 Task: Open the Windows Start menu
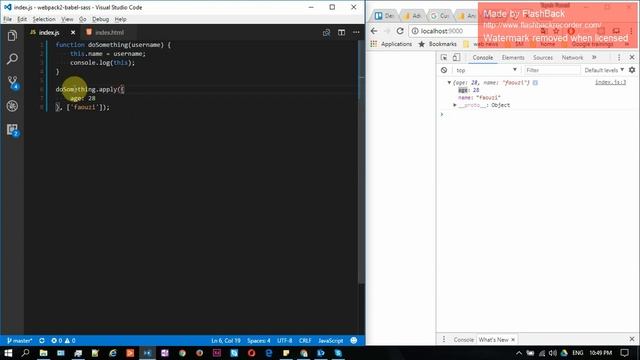pos(8,353)
